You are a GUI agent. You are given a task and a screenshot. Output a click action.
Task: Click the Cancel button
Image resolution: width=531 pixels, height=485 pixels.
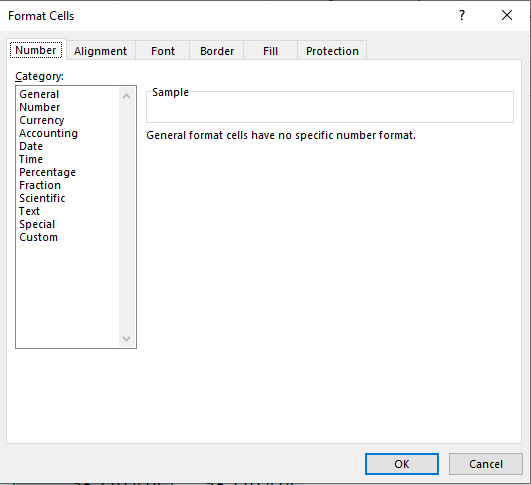coord(486,464)
